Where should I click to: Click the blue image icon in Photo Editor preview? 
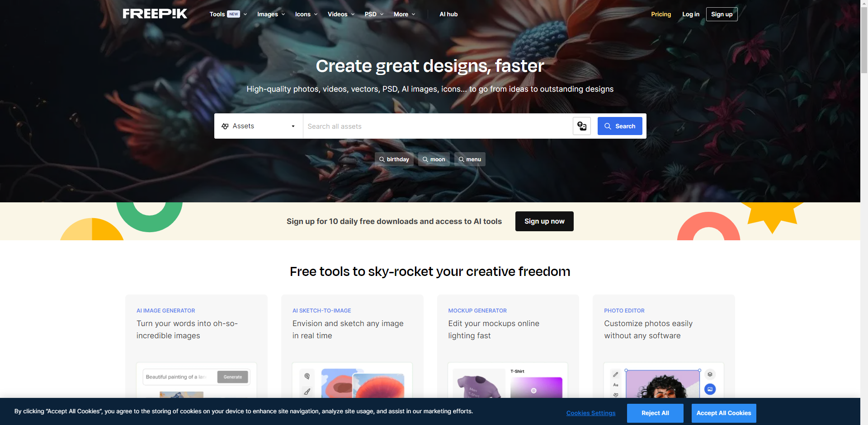point(710,389)
